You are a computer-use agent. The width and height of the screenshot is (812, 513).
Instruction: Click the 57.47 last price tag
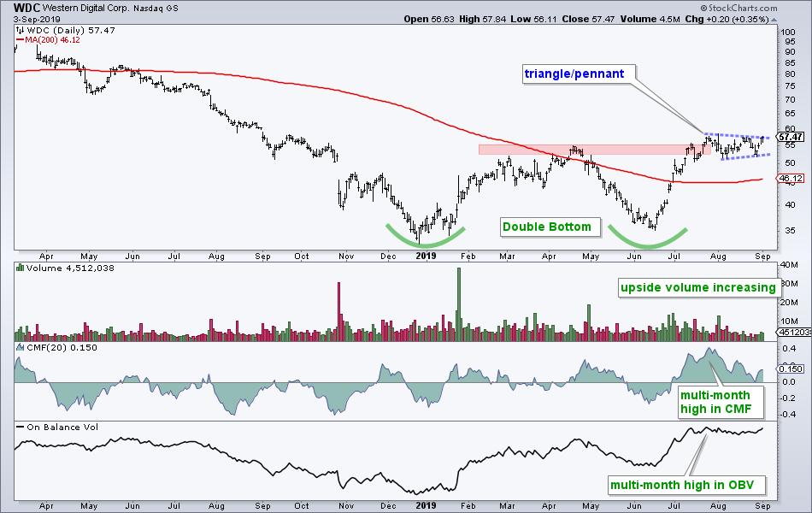point(791,138)
